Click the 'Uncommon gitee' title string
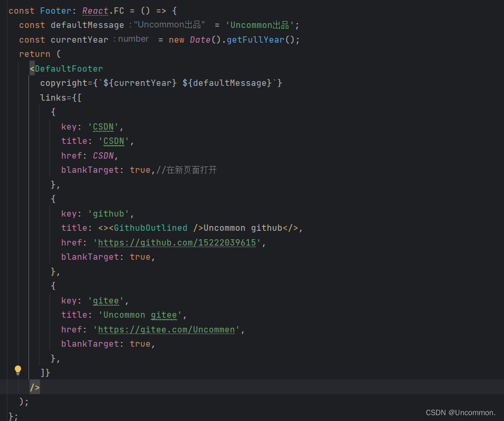Image resolution: width=504 pixels, height=421 pixels. click(140, 315)
